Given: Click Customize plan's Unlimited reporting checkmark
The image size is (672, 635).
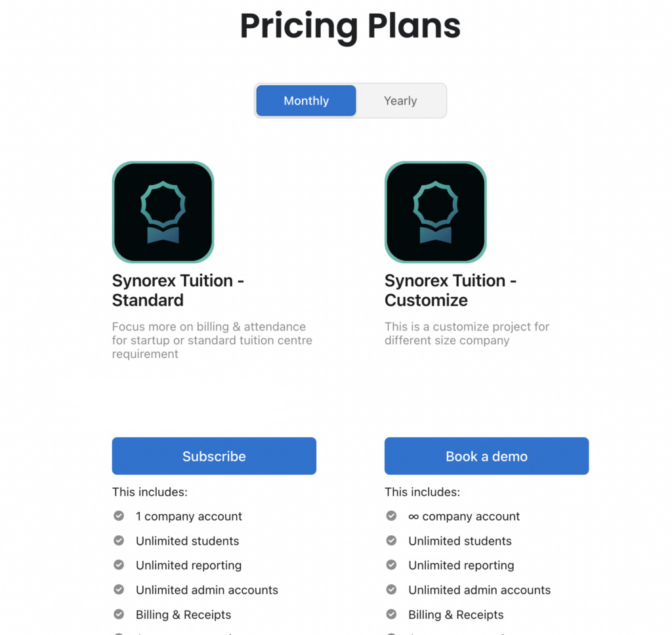Looking at the screenshot, I should tap(391, 565).
